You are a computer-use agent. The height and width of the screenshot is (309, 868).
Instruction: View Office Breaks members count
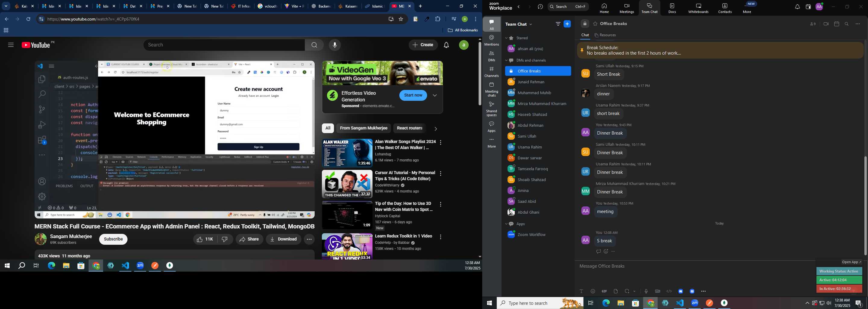tap(813, 24)
